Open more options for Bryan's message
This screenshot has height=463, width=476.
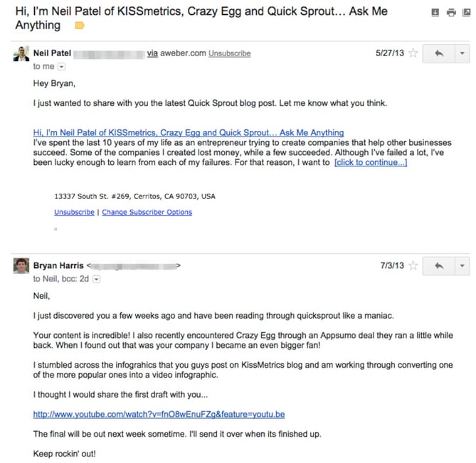(462, 266)
